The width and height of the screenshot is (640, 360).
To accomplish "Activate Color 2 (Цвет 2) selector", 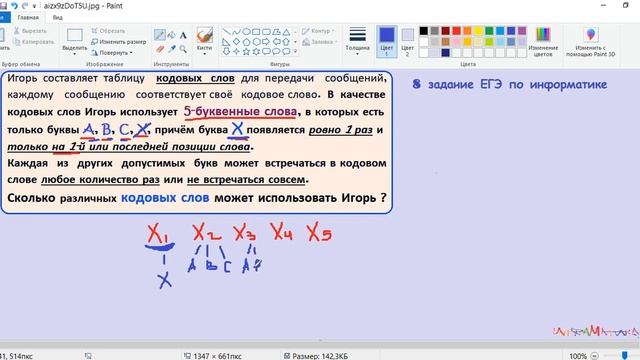I will pos(407,41).
